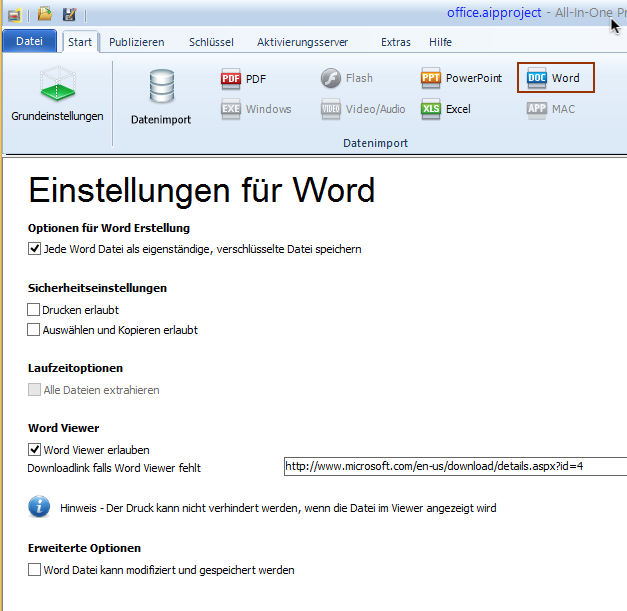This screenshot has height=611, width=627.
Task: Disable Word Viewer erlauben checkbox
Action: pos(35,450)
